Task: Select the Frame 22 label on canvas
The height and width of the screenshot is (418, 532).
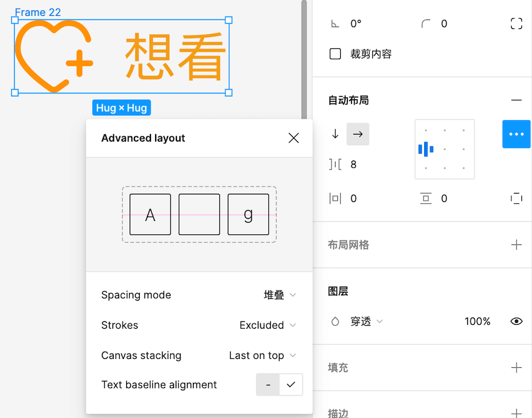Action: point(38,12)
